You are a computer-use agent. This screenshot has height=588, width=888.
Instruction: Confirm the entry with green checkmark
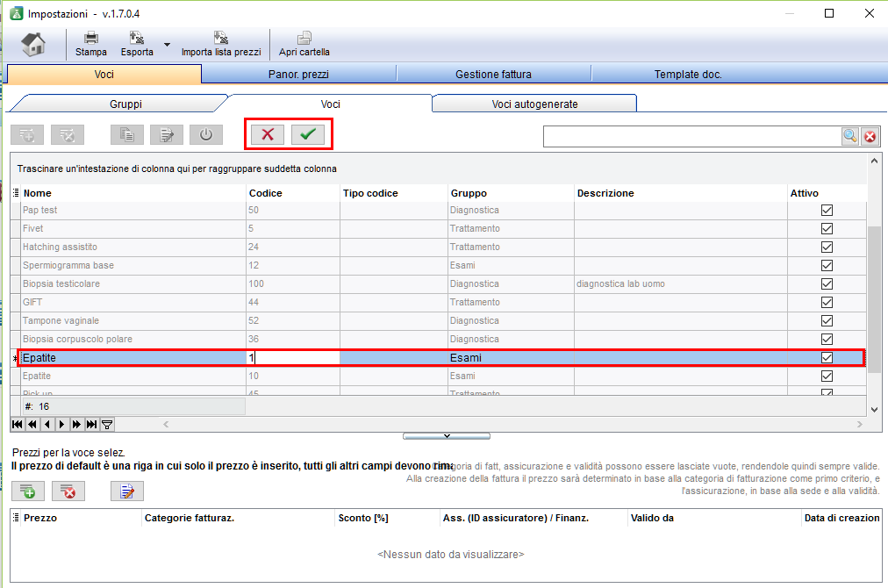308,134
